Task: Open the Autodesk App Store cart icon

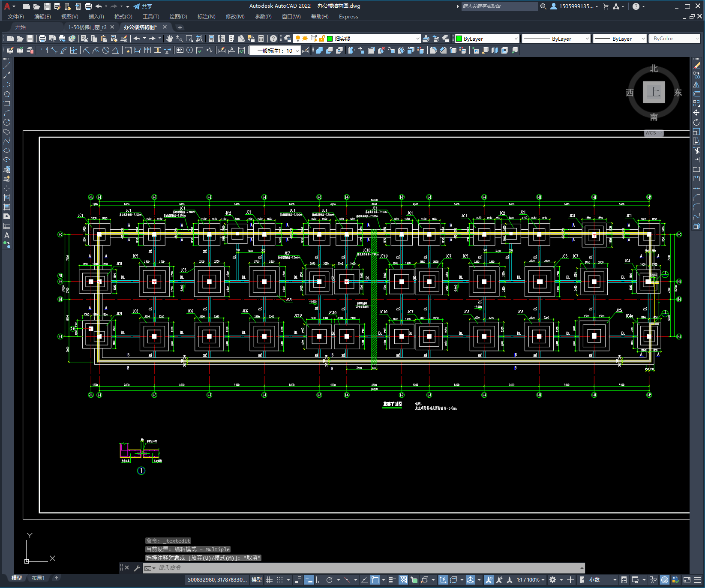Action: [x=606, y=6]
